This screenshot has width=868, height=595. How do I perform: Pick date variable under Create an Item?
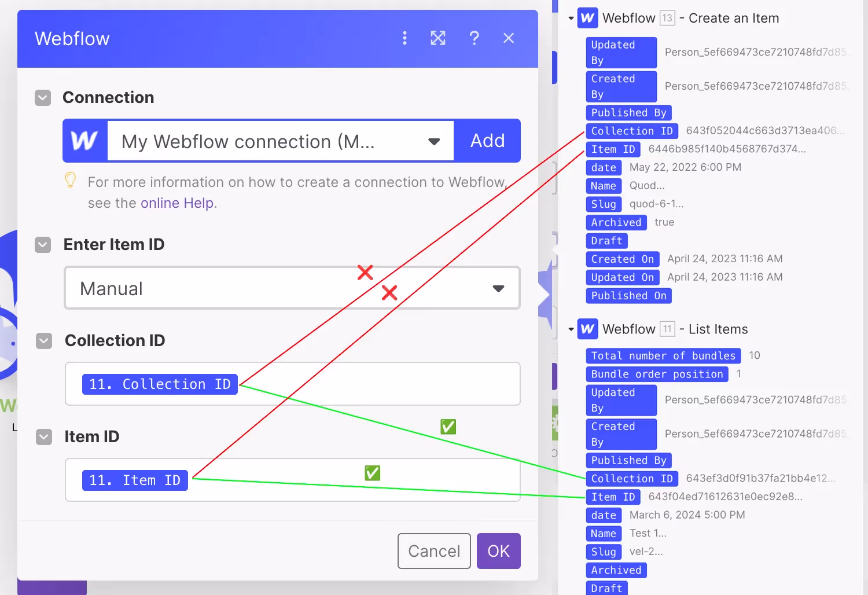604,168
